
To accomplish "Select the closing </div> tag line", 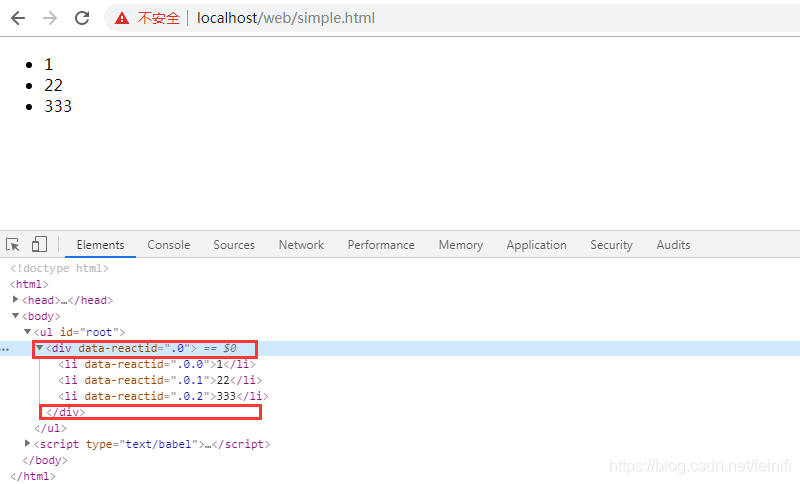I will coord(65,412).
